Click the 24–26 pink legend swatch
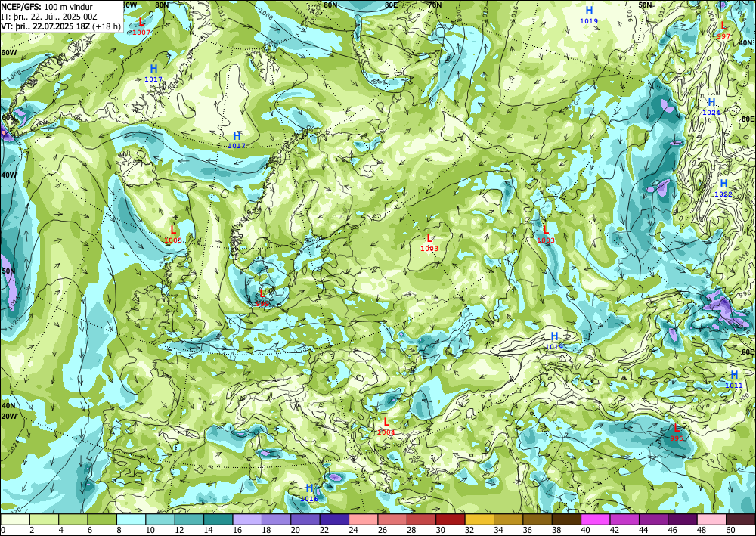The width and height of the screenshot is (756, 536). (364, 519)
